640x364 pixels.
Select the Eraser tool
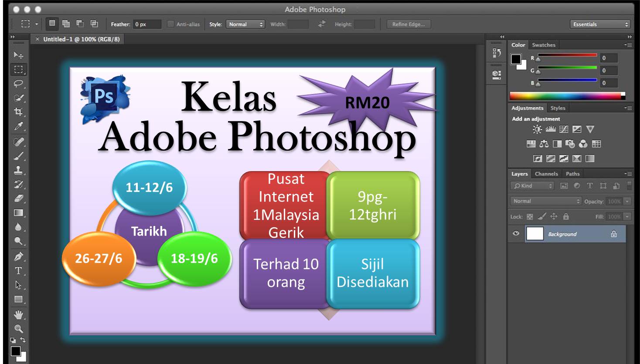18,199
